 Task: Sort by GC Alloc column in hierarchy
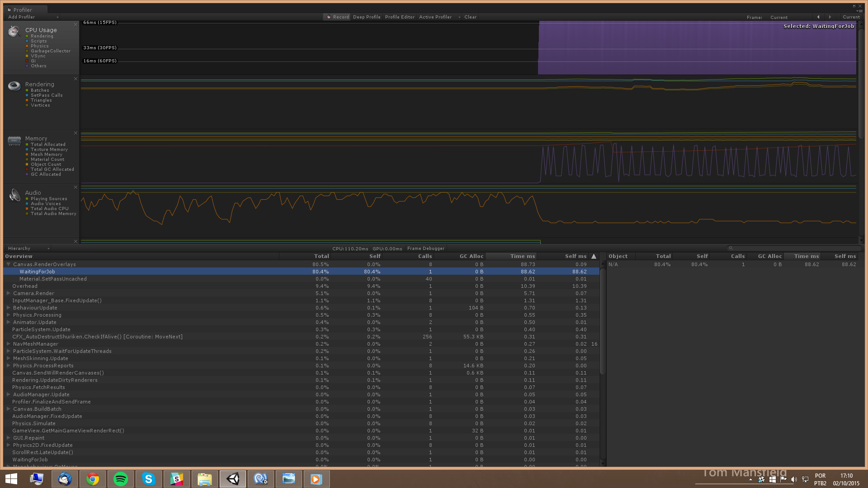coord(460,256)
